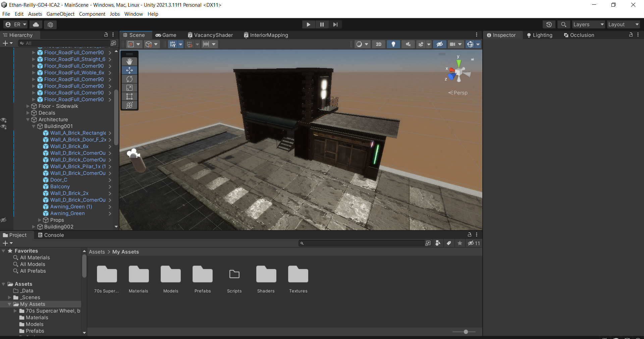
Task: Select the Scale tool in scene toolbar
Action: point(129,88)
